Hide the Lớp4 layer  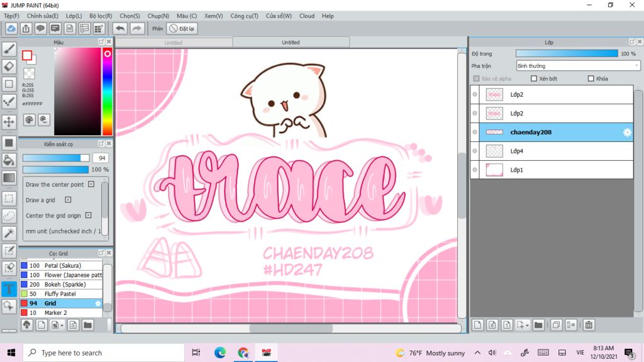(475, 151)
